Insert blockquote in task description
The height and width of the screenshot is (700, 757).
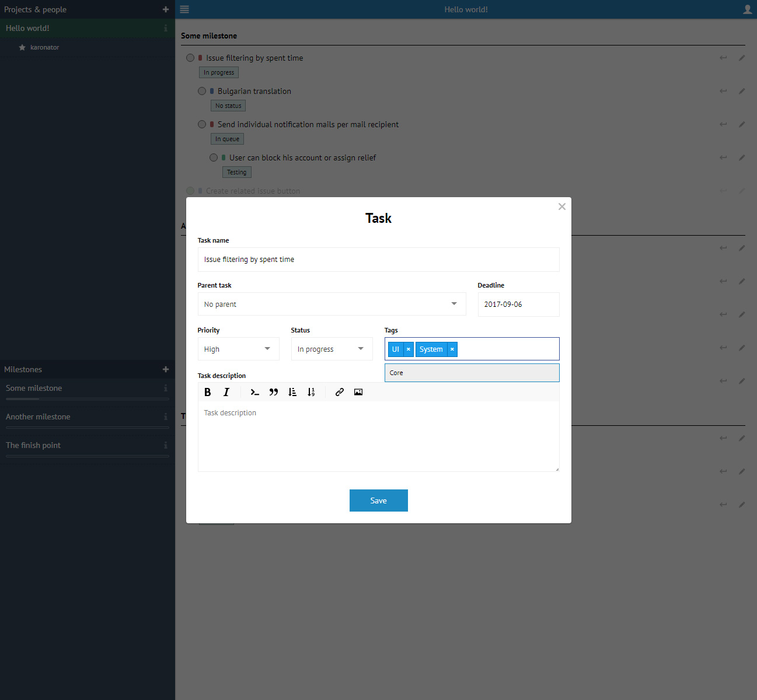click(273, 392)
